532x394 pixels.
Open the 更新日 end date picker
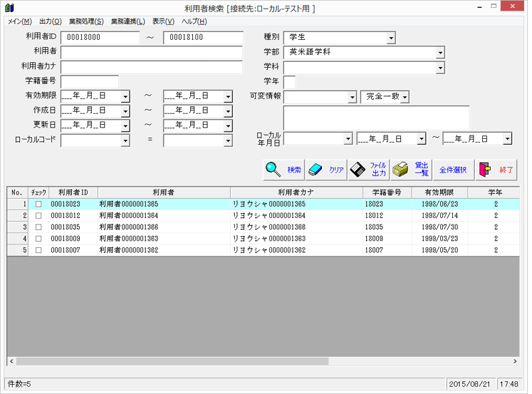coord(228,126)
